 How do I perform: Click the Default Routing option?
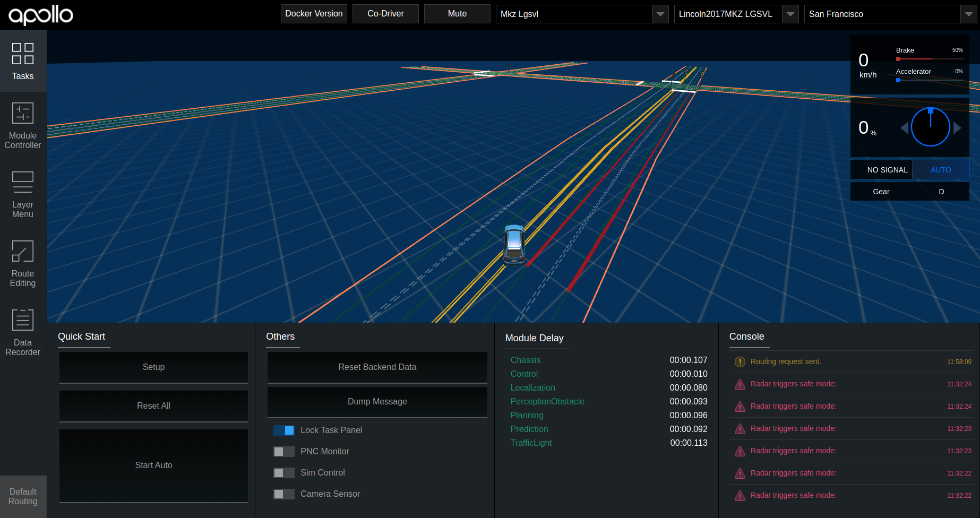(x=23, y=496)
